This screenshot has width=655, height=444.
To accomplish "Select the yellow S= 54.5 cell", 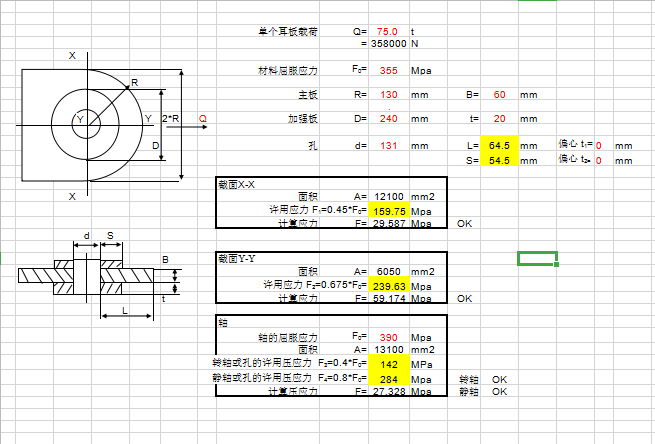I will [x=499, y=160].
